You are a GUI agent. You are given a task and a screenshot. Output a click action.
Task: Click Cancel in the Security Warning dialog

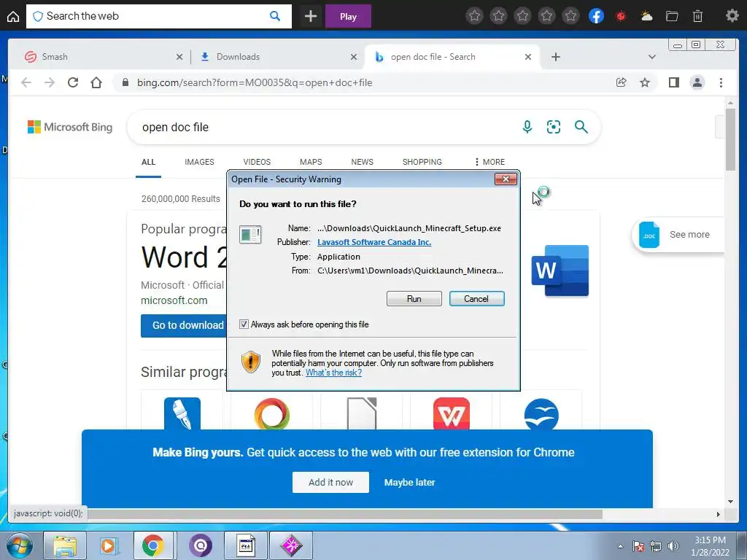tap(476, 298)
